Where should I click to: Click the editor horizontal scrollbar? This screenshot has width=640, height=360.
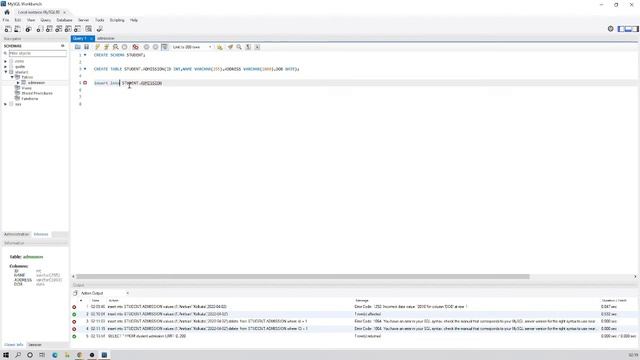303,276
